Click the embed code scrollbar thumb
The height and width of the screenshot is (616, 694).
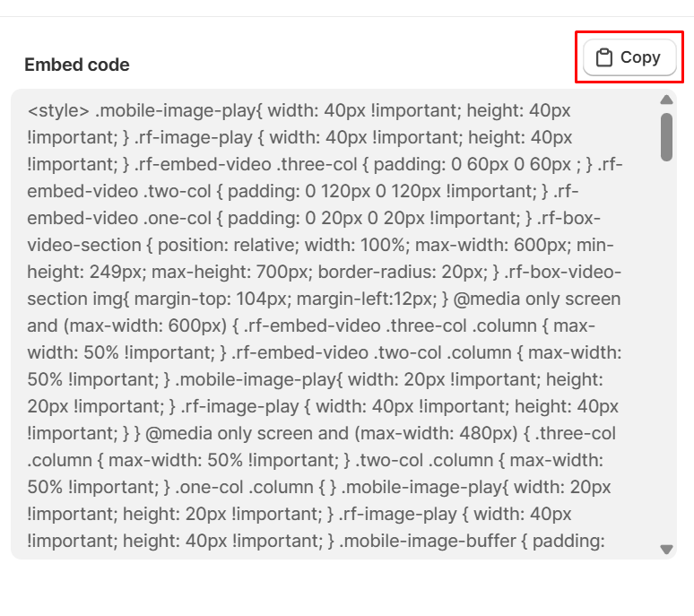point(666,136)
